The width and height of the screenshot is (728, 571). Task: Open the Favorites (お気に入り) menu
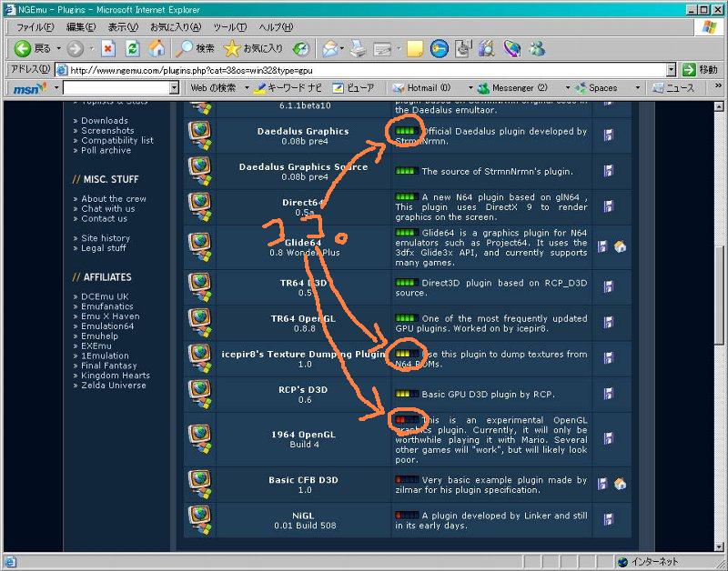[x=176, y=27]
